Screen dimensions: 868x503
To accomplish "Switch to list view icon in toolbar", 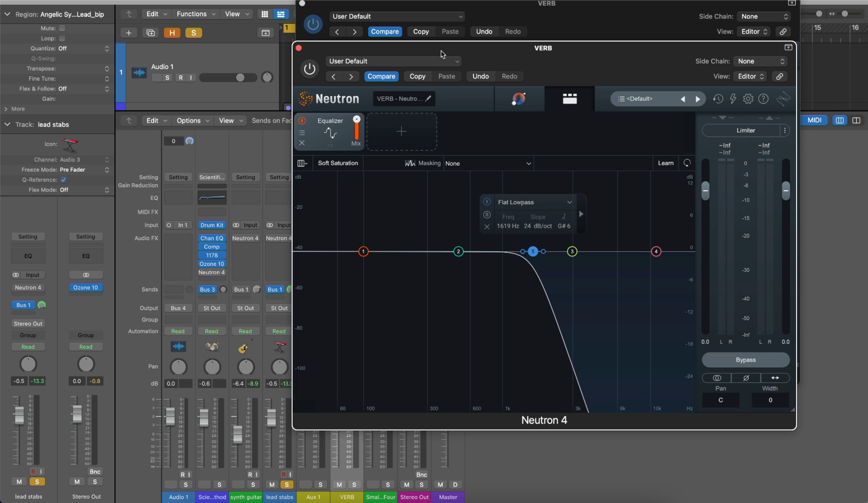I will (x=281, y=14).
